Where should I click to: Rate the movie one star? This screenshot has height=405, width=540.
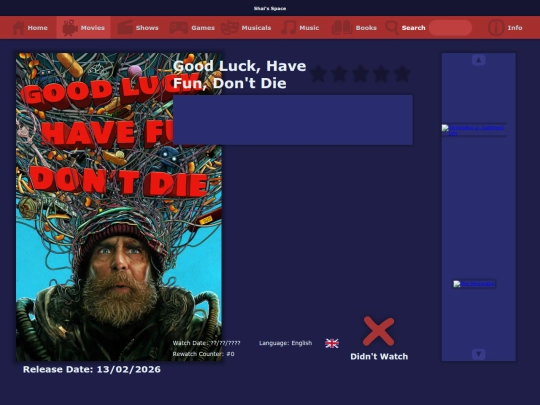[318, 74]
